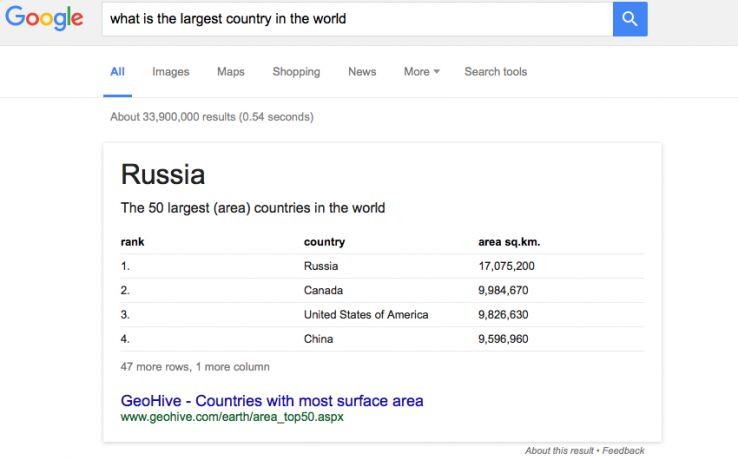Image resolution: width=738 pixels, height=460 pixels.
Task: Click the area sq.km. column header
Action: (510, 242)
